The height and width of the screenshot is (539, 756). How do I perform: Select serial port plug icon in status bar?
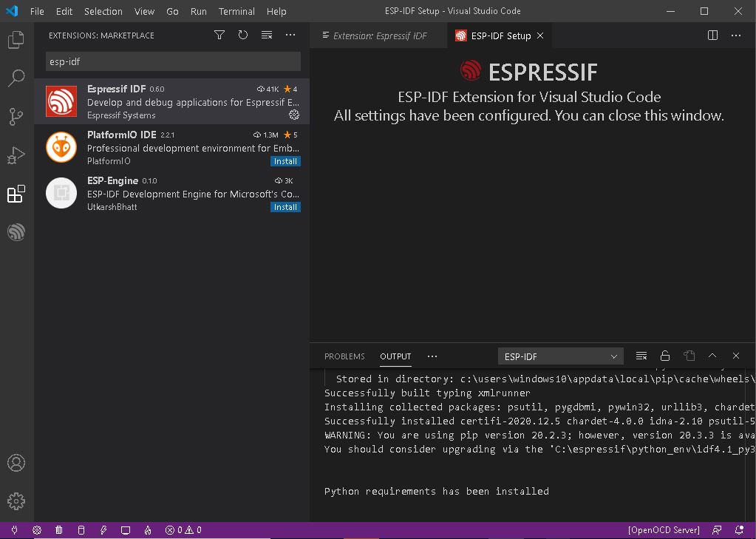tap(15, 530)
